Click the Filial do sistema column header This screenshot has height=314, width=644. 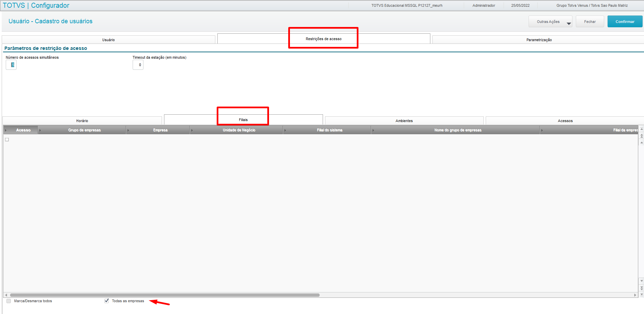(x=327, y=130)
